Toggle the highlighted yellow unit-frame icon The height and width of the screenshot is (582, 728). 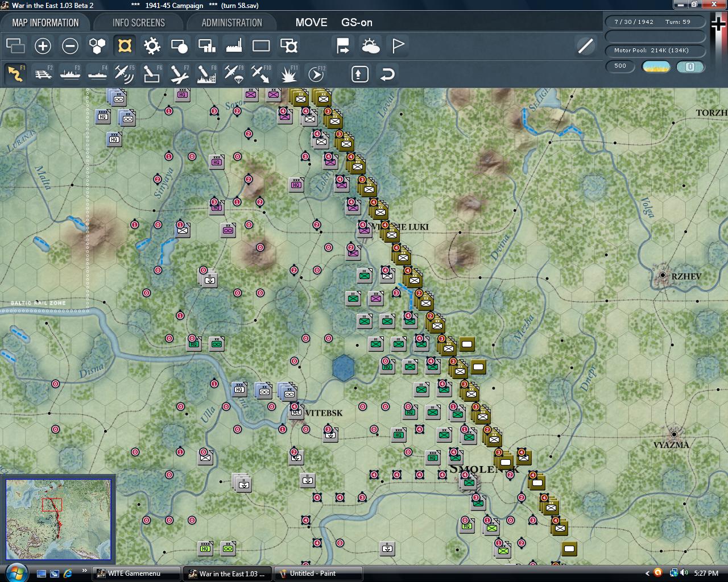pos(125,45)
